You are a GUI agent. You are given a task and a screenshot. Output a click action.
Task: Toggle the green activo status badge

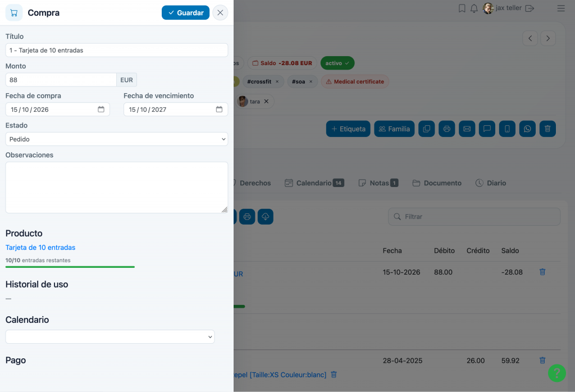coord(337,63)
